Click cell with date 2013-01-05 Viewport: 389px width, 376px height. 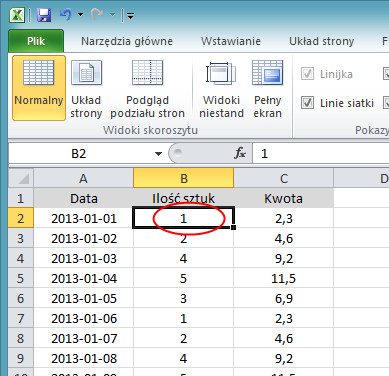[83, 298]
